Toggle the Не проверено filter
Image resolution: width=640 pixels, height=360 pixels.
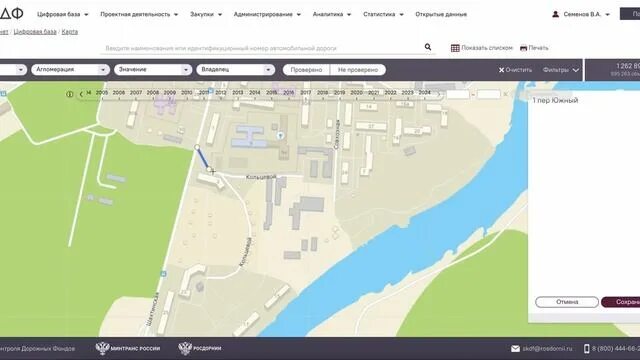pos(358,70)
